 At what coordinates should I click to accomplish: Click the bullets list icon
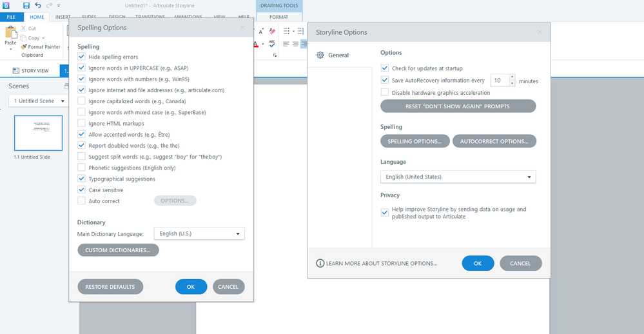coord(286,31)
